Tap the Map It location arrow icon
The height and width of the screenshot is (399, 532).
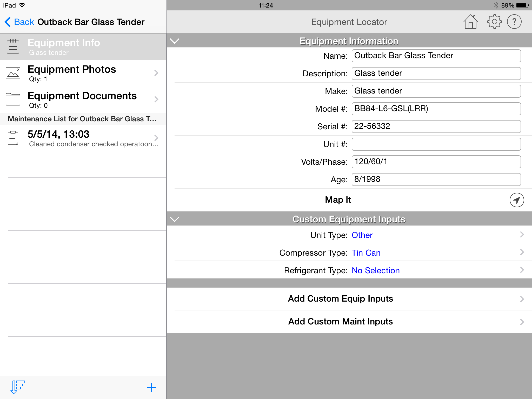517,200
